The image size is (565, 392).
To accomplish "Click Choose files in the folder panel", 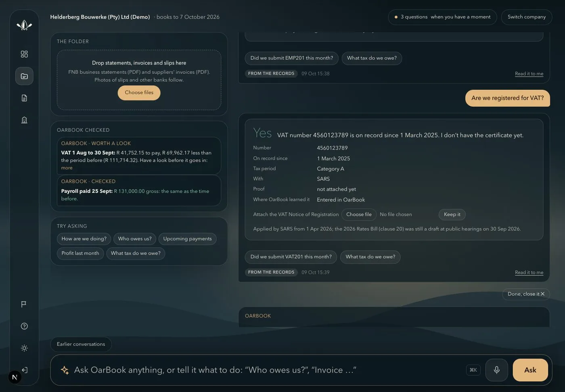I will coord(139,93).
